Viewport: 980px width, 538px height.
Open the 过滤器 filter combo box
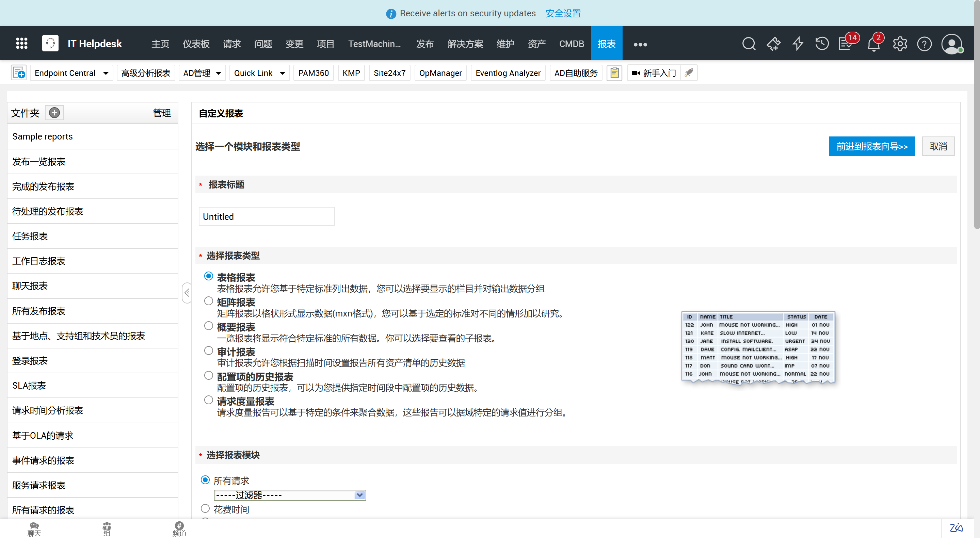290,495
